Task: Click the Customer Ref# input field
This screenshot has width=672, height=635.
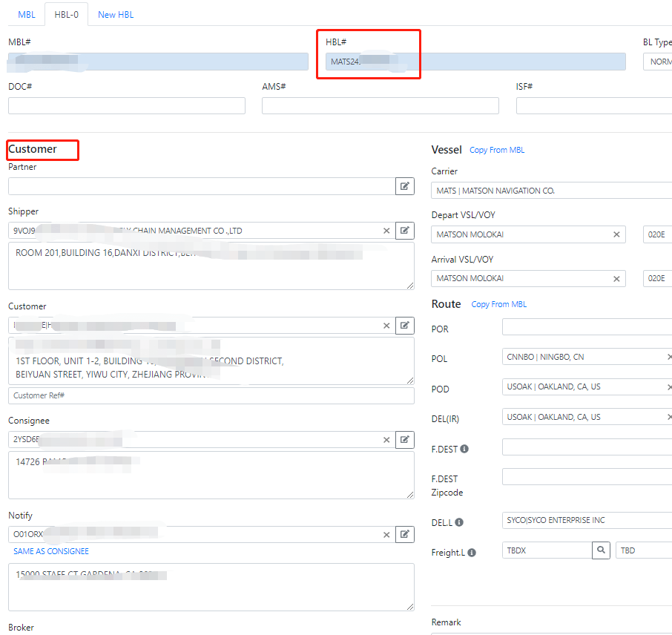Action: click(211, 395)
